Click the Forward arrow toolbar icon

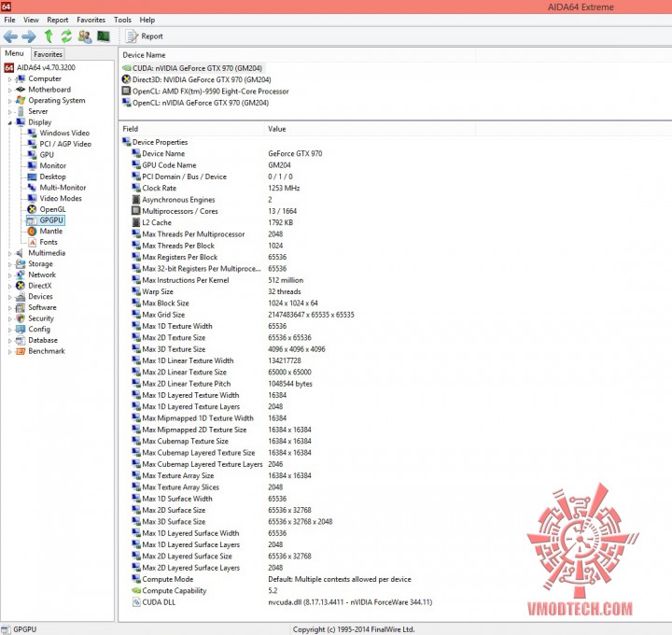coord(29,36)
